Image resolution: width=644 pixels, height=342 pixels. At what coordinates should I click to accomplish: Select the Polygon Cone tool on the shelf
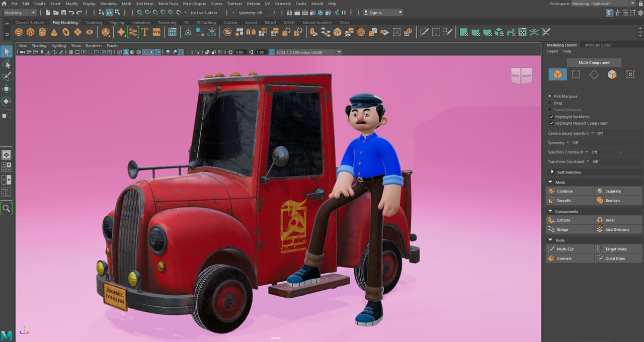[x=54, y=32]
